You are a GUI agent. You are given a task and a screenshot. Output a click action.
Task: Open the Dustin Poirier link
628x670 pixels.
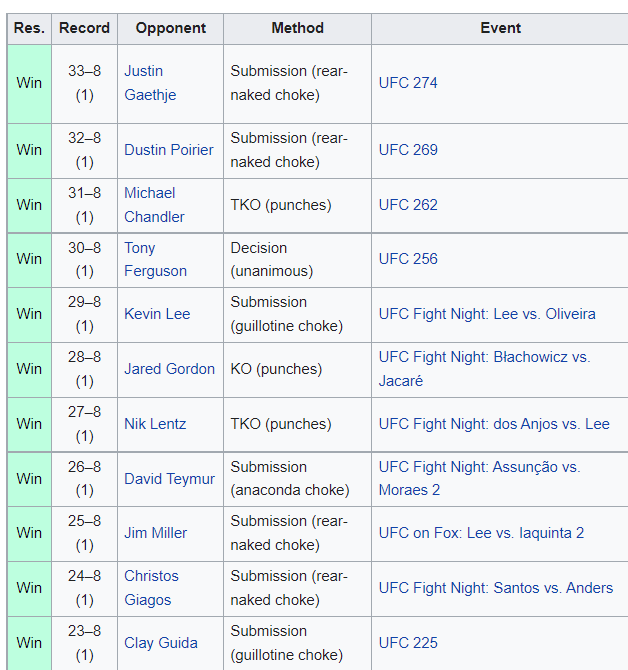(169, 150)
